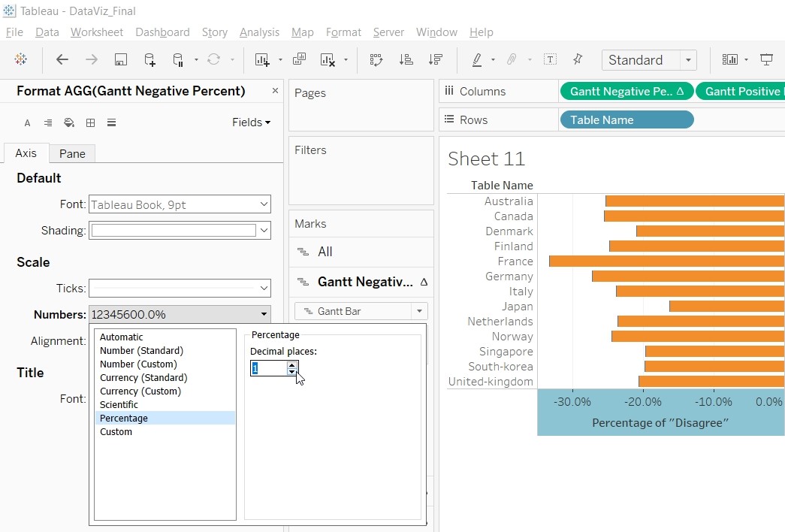Open the Fields dropdown in Format pane
The image size is (785, 532).
point(251,122)
